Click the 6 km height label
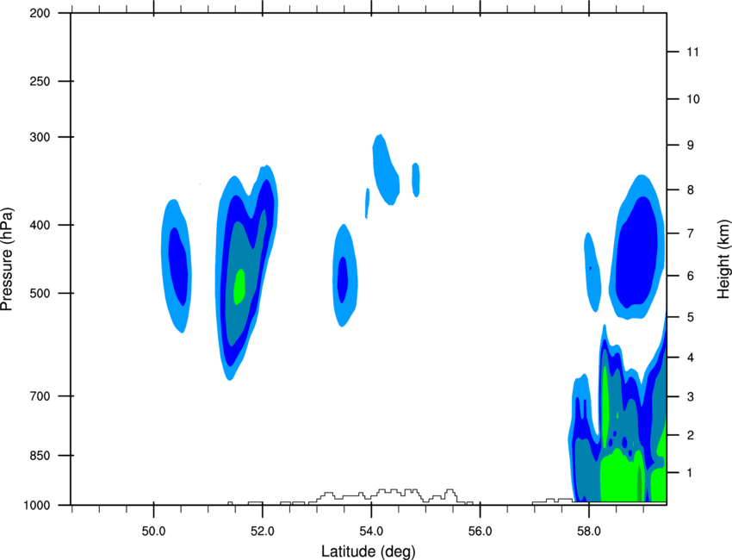The image size is (732, 560). coord(691,276)
